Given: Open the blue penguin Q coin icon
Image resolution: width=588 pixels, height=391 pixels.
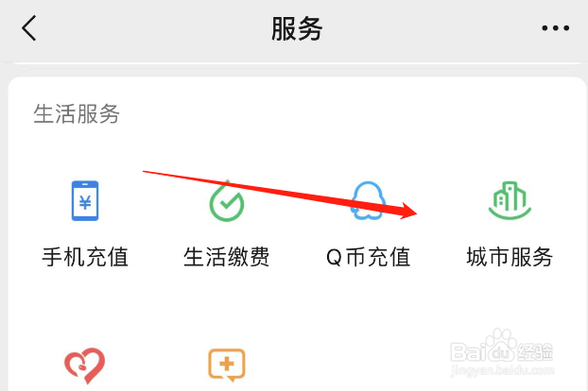Looking at the screenshot, I should pos(368,201).
